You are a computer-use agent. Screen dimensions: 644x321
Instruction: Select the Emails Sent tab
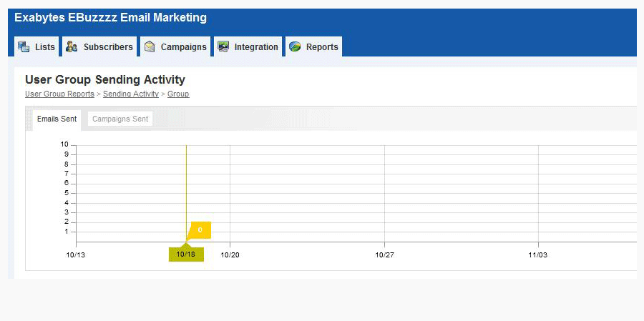(x=57, y=119)
